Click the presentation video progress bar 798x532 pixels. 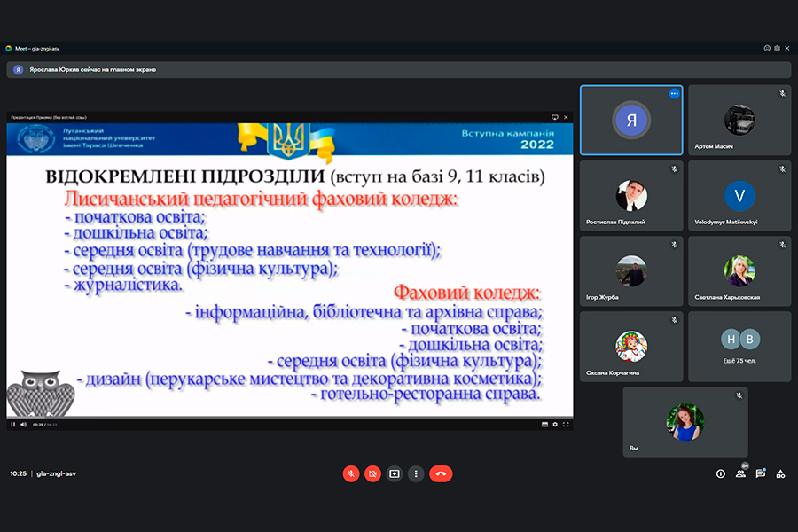[x=290, y=418]
